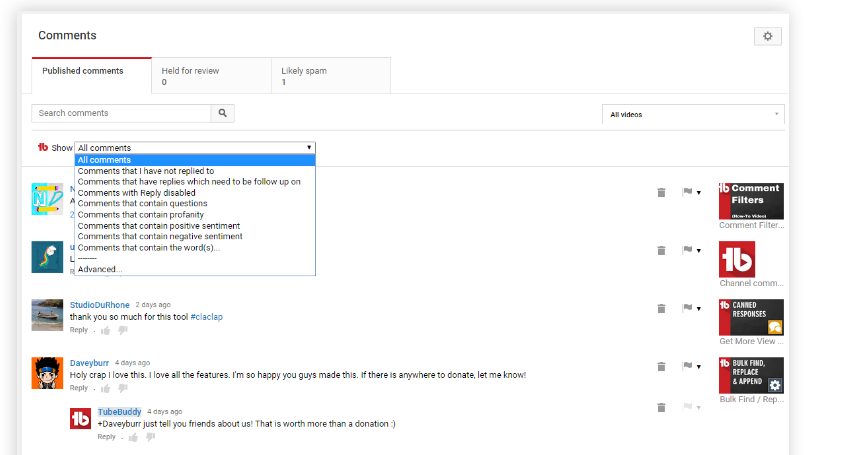Click '4 days ago' timestamp on Daveyburr comment
852x455 pixels.
tap(132, 363)
